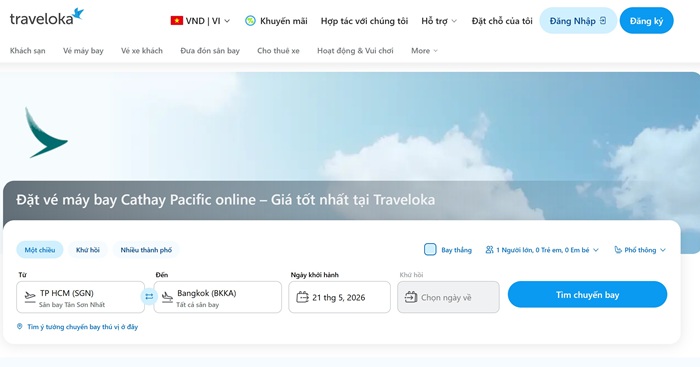
Task: Open Tìm ý tưởng chuyến bay thú vị link
Action: (83, 327)
